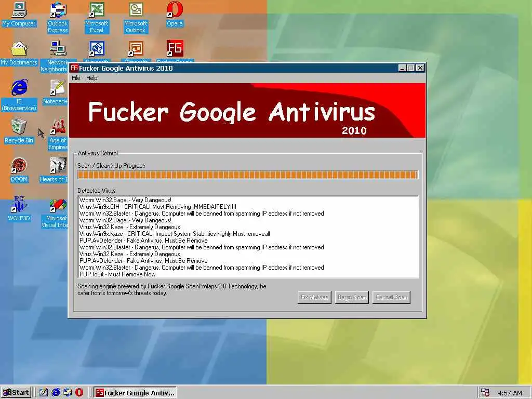The height and width of the screenshot is (399, 532).
Task: Open the Help menu
Action: pyautogui.click(x=91, y=78)
